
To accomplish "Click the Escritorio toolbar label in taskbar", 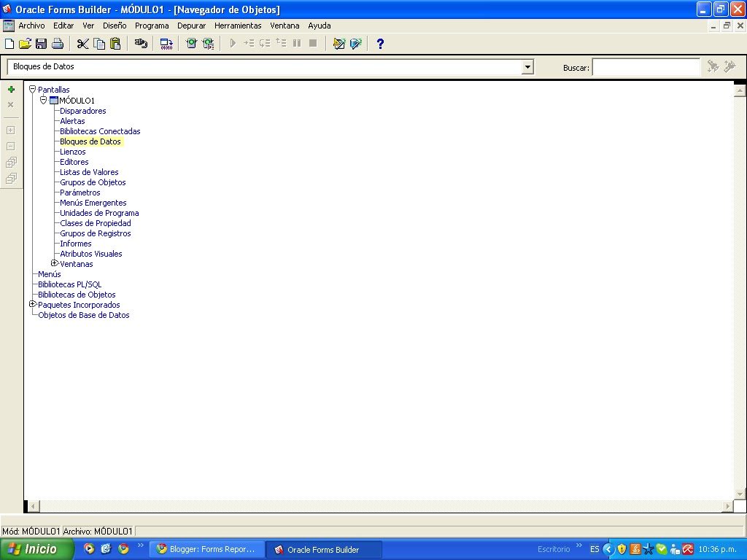I will (554, 549).
